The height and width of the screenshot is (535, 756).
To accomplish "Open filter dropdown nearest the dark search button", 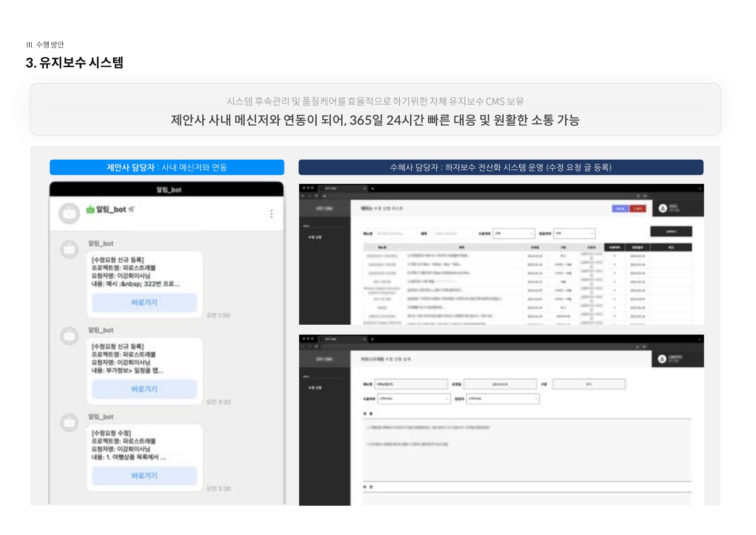I will tap(574, 233).
